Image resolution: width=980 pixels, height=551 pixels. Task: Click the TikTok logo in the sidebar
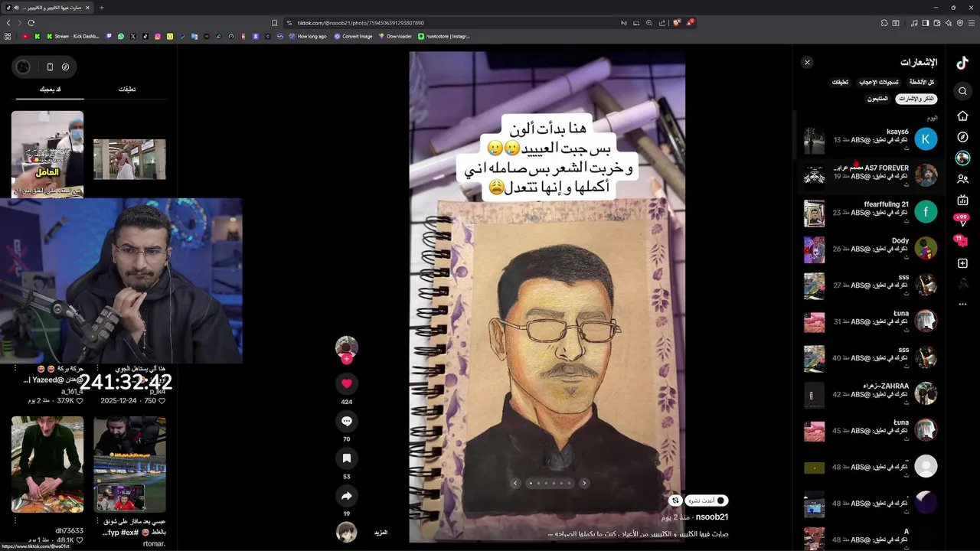pos(962,63)
